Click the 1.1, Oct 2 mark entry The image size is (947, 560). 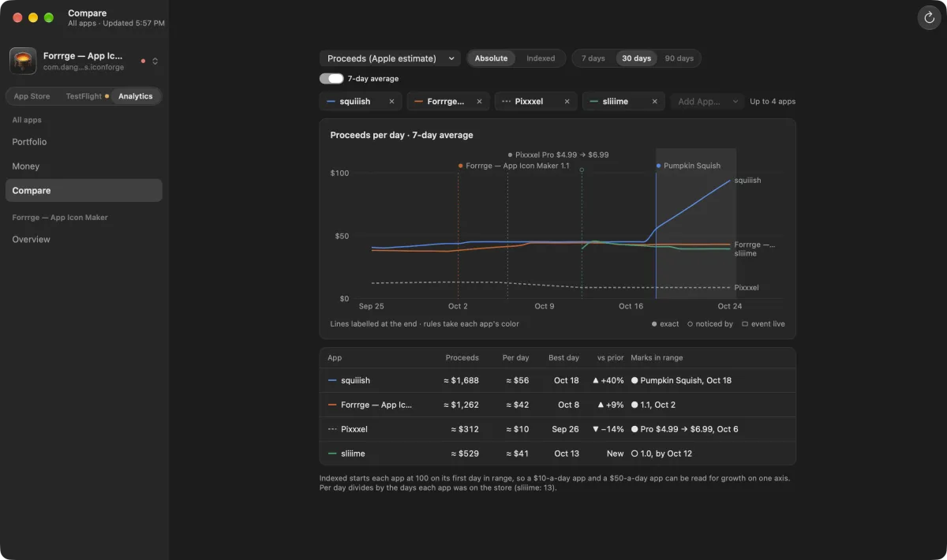click(x=653, y=405)
